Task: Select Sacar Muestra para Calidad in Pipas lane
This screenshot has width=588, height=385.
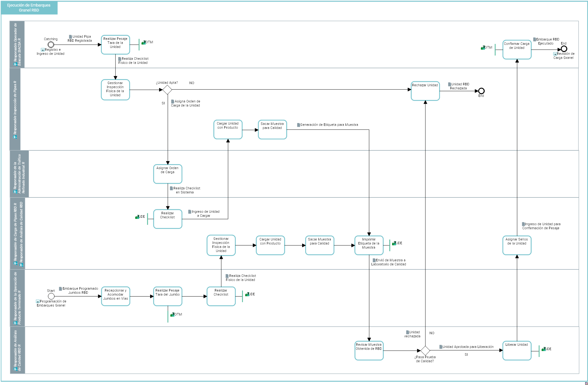Action: click(x=273, y=130)
